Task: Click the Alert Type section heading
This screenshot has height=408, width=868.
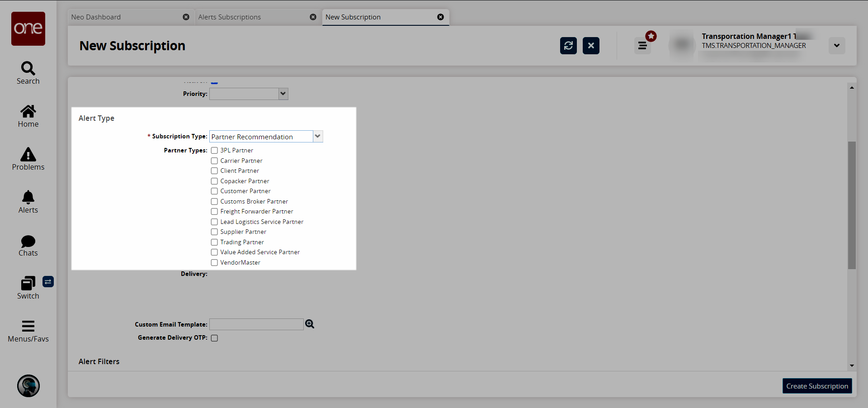Action: tap(96, 118)
